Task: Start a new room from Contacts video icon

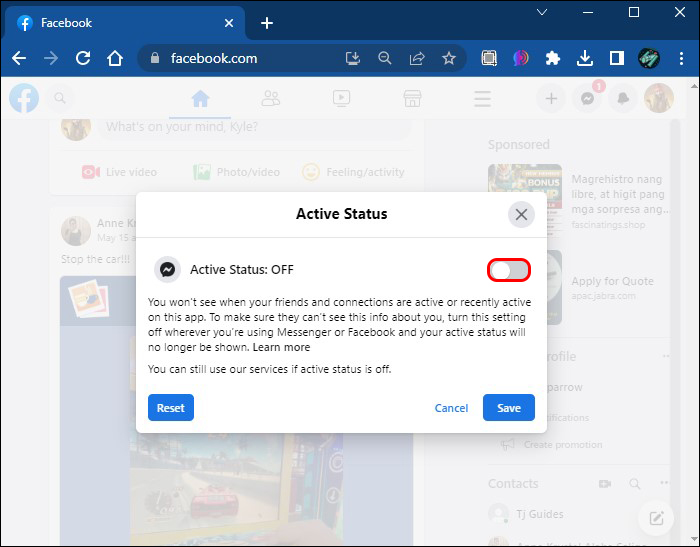Action: pyautogui.click(x=605, y=484)
